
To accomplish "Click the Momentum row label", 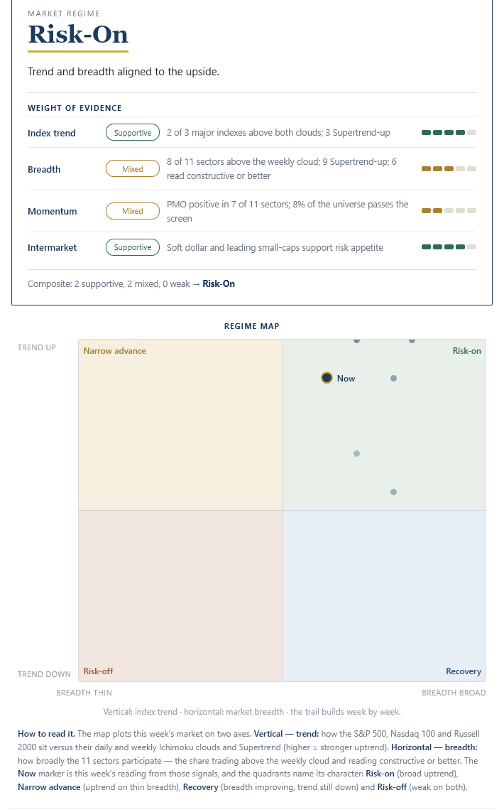I will [x=53, y=211].
